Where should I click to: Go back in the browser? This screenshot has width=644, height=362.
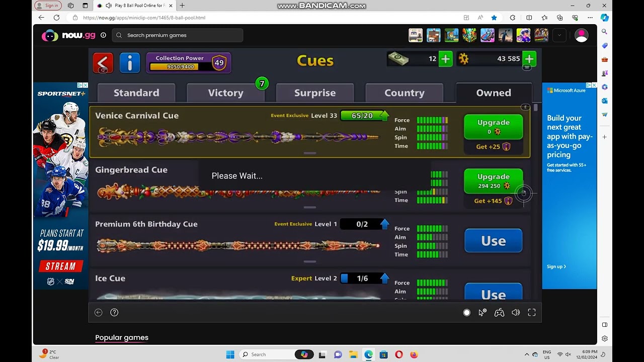coord(41,18)
